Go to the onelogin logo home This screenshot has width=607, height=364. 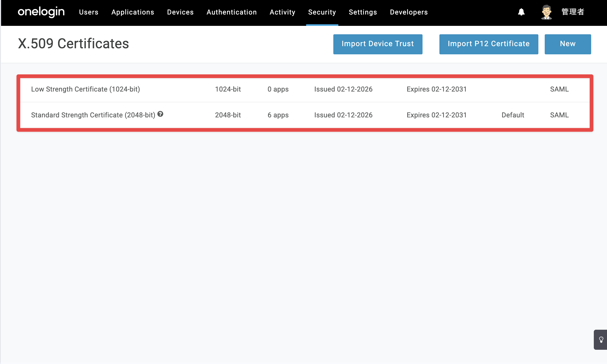point(41,12)
